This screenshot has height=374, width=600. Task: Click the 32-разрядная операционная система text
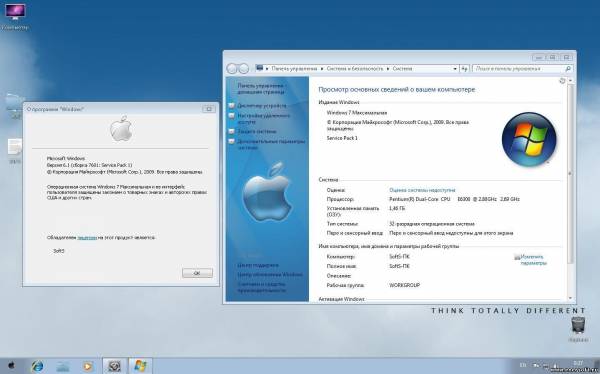(x=432, y=224)
